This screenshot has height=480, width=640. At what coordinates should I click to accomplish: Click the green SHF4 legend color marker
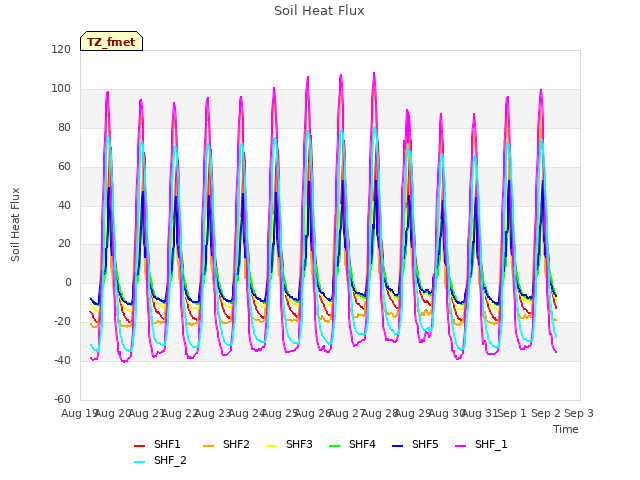tap(335, 446)
